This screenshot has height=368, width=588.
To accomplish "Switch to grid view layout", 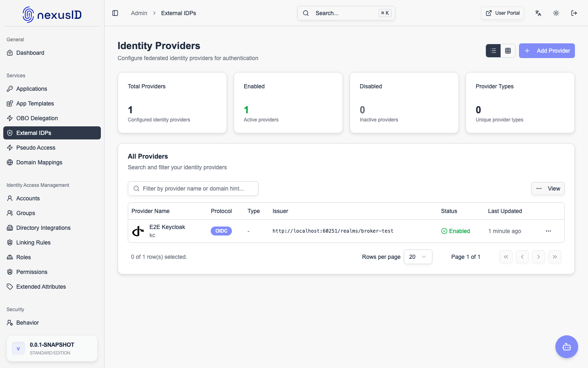I will [x=508, y=51].
